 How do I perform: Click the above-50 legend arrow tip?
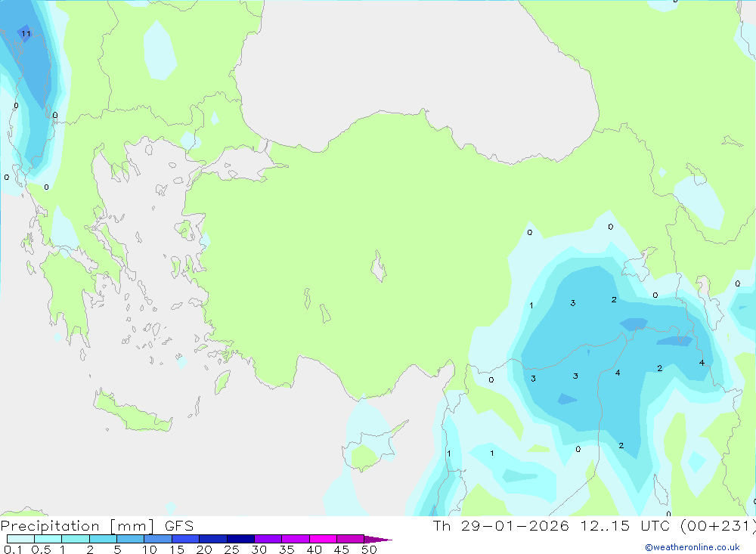(378, 539)
